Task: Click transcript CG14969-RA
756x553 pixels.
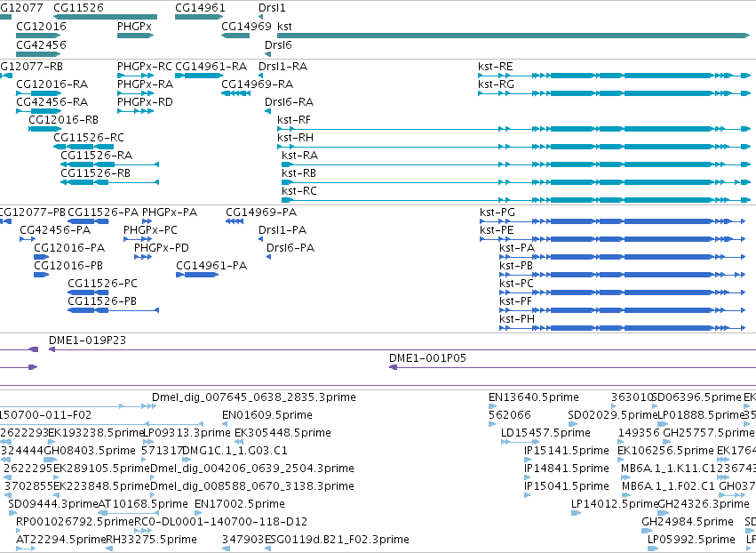Action: [x=257, y=84]
